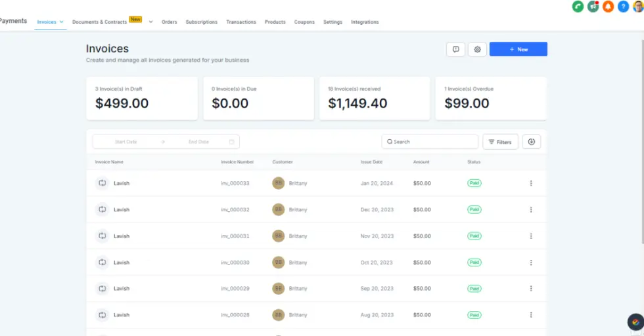This screenshot has height=336, width=644.
Task: Click recurring icon for inv_000031
Action: tap(103, 236)
